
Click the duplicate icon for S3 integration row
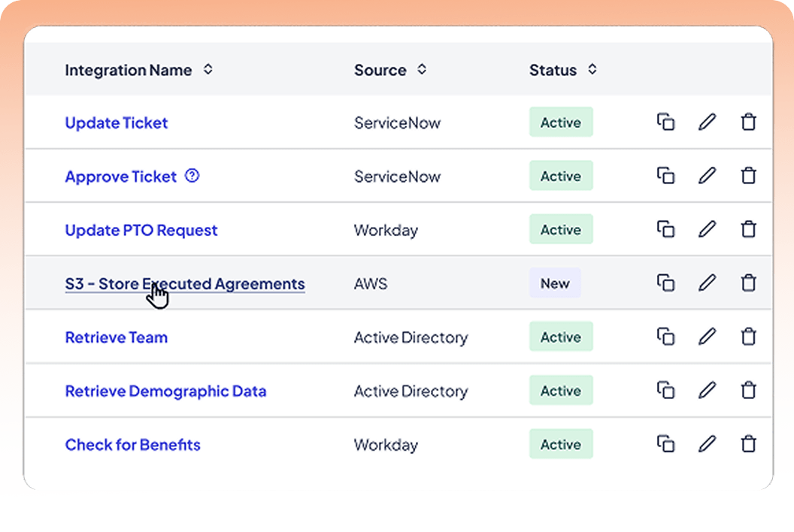point(665,283)
